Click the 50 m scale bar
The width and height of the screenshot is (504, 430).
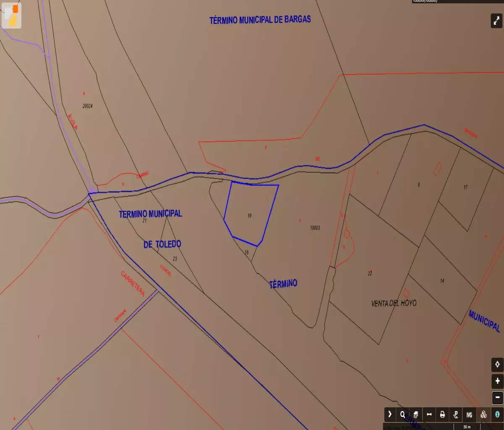(x=467, y=427)
